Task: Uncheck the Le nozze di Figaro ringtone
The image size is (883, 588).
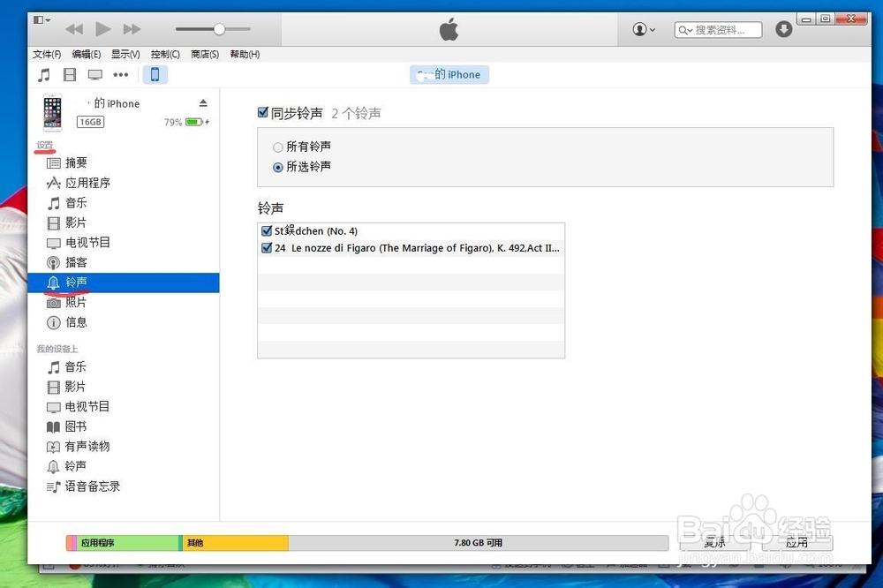Action: point(266,248)
